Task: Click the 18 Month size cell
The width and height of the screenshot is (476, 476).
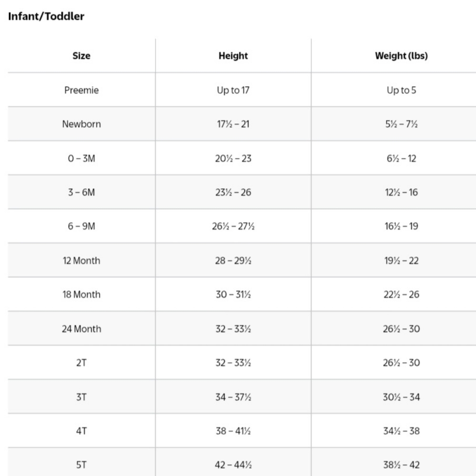Action: point(81,295)
